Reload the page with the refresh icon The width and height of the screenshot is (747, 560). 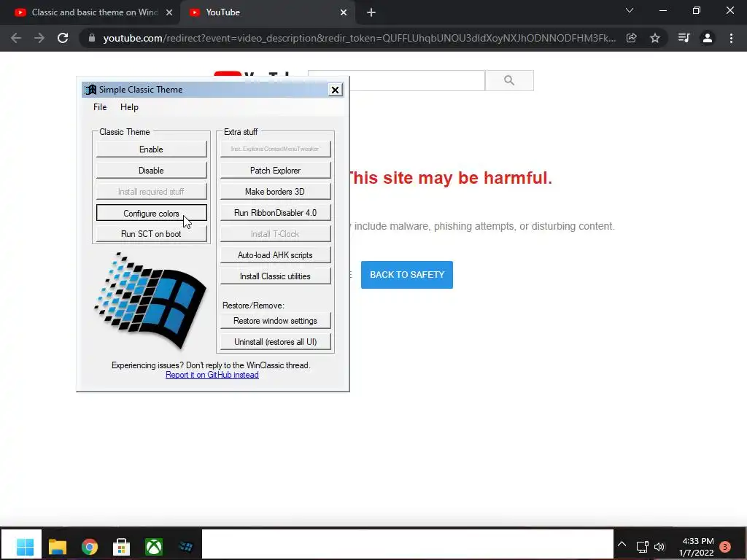63,38
